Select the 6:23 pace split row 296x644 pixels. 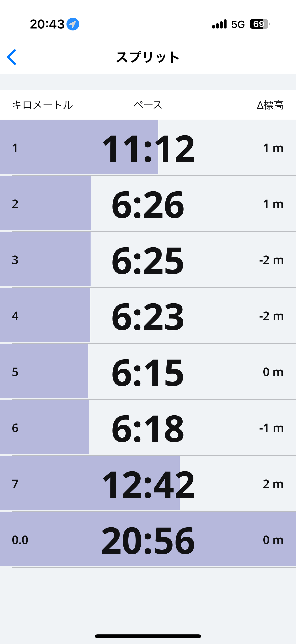(148, 316)
